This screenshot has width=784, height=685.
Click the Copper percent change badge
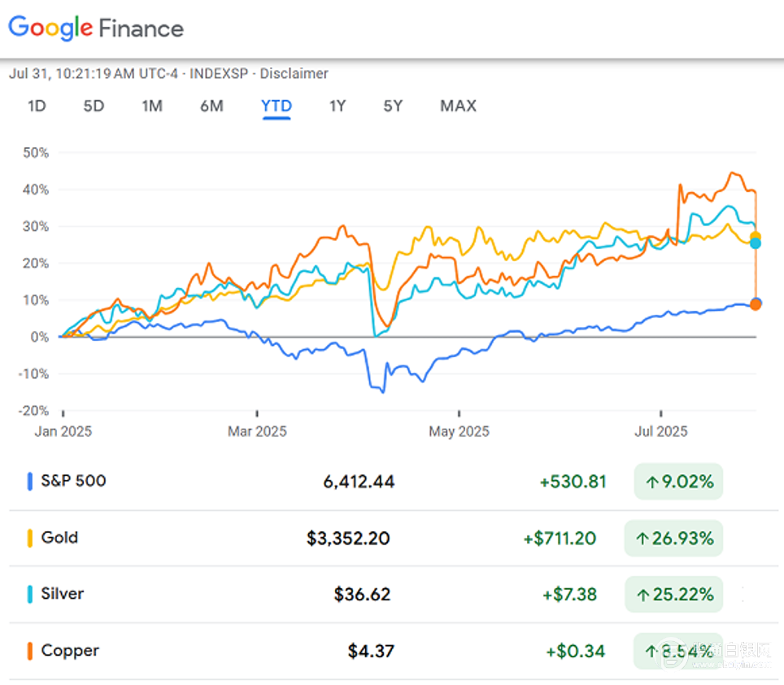click(x=678, y=651)
